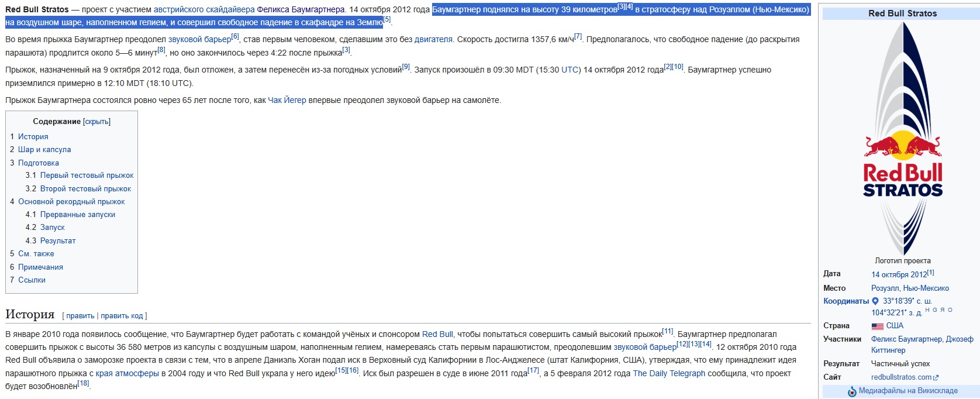Open the Red Bull link in История
This screenshot has height=399, width=980.
pyautogui.click(x=437, y=335)
